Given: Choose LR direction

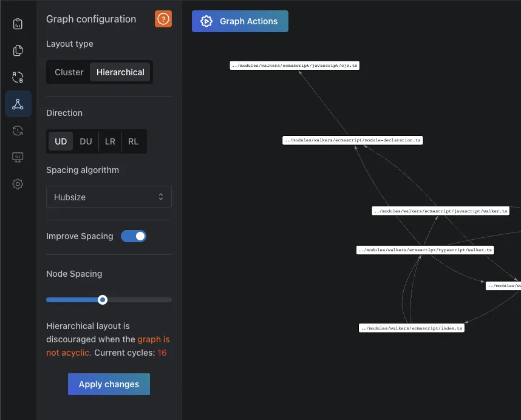Looking at the screenshot, I should (x=110, y=141).
